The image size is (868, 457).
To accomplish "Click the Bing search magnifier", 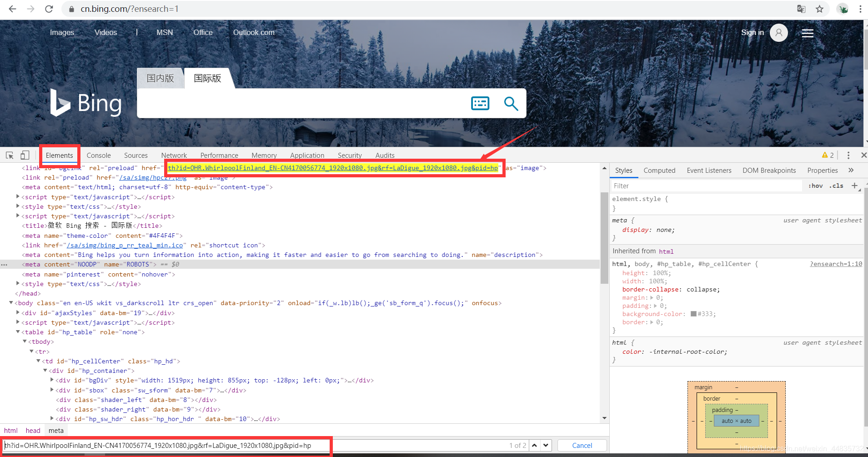I will (x=511, y=103).
